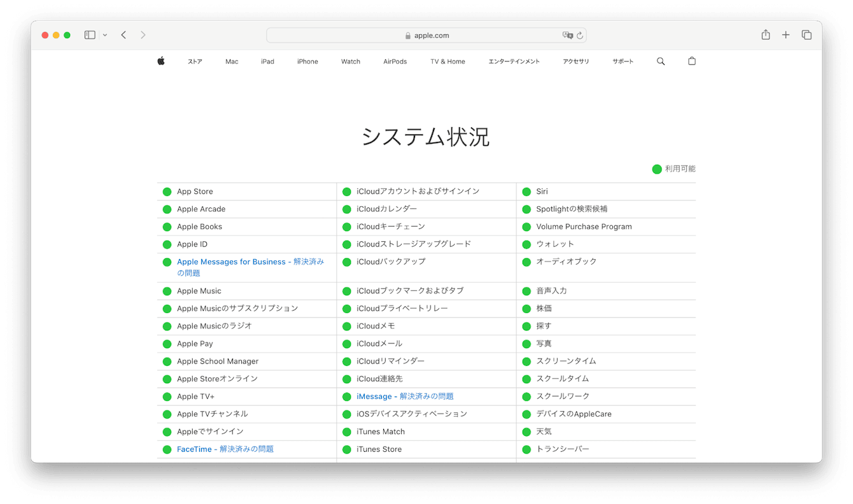853x504 pixels.
Task: Click the green 利用可能 legend indicator
Action: 657,169
